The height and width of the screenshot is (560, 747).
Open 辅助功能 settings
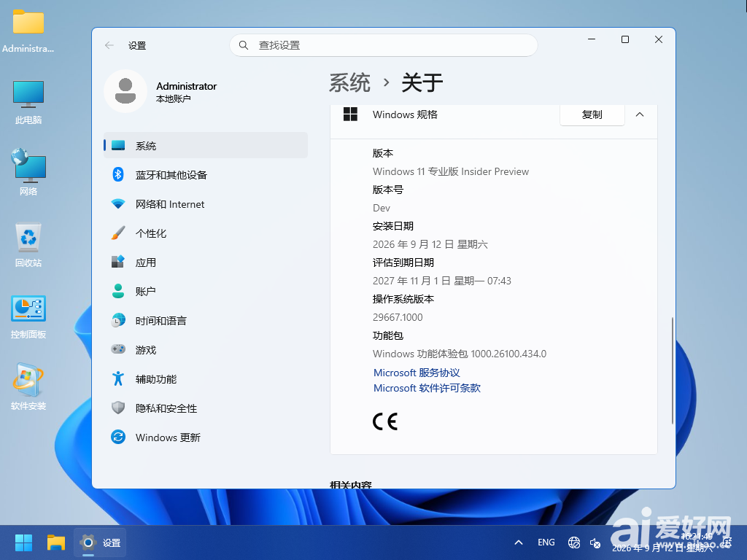tap(205, 379)
